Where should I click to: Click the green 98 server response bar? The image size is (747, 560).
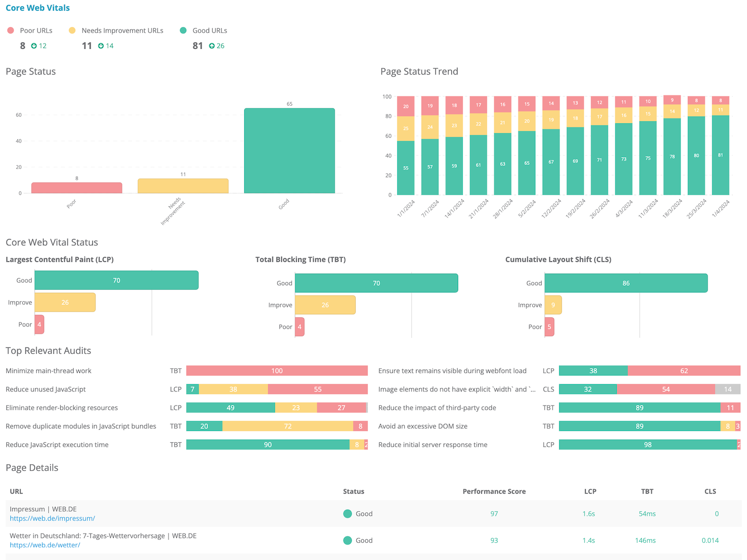[x=648, y=445]
